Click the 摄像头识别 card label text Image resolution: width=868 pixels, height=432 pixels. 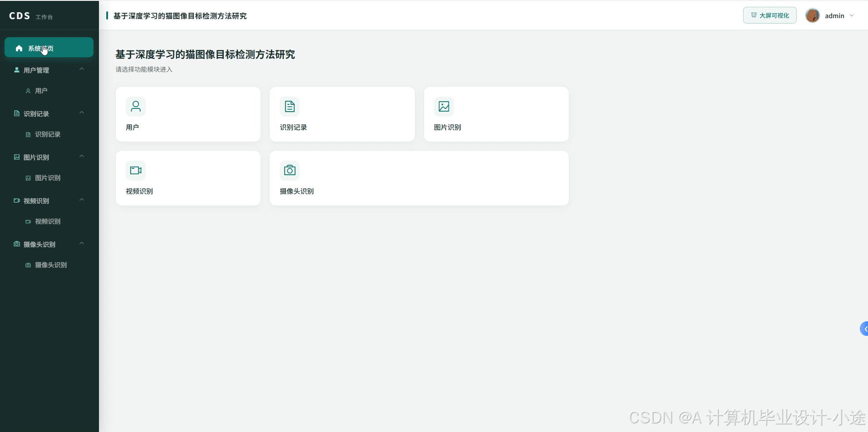click(x=297, y=191)
